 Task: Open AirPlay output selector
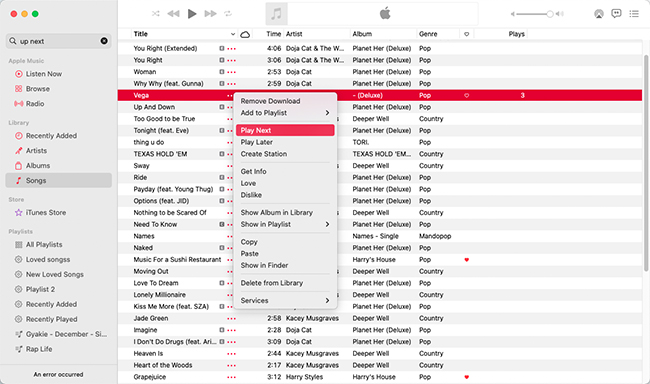point(599,14)
